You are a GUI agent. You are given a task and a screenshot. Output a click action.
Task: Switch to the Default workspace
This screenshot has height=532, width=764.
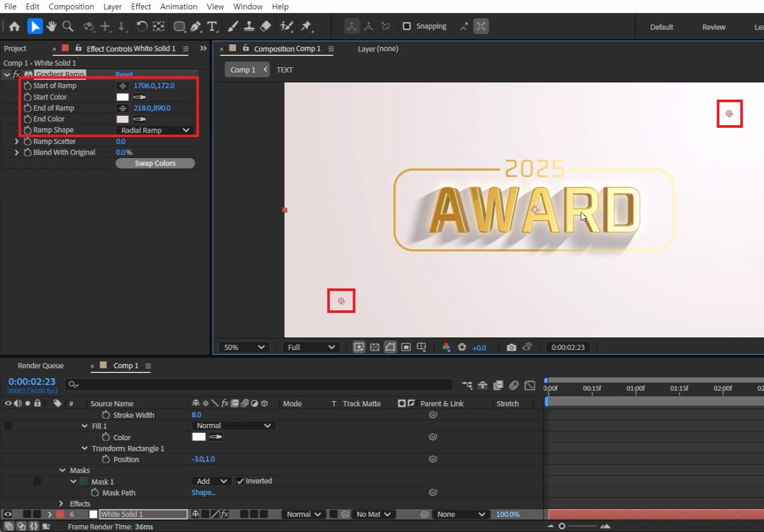661,27
